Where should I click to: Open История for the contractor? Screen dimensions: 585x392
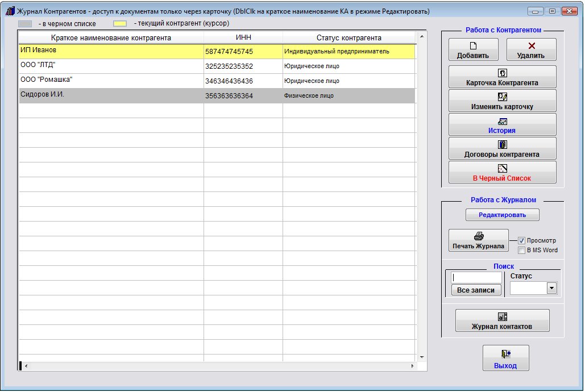(502, 125)
